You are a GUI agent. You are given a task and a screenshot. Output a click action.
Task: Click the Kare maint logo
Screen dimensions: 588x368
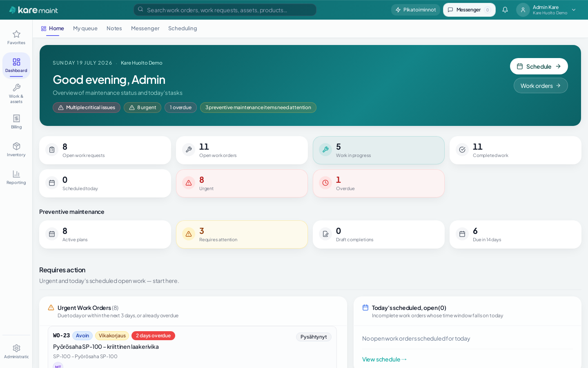33,10
